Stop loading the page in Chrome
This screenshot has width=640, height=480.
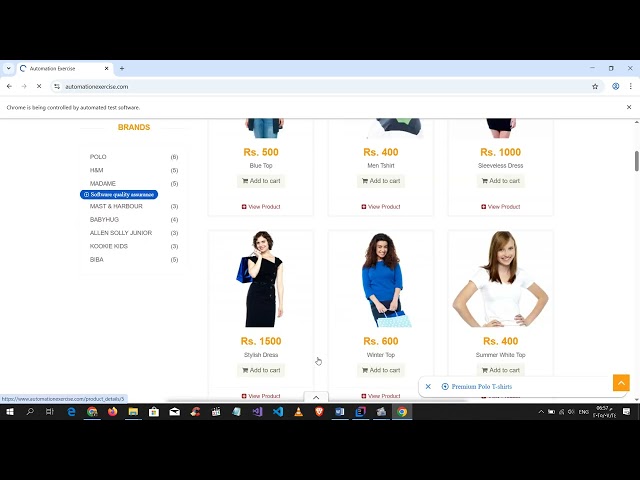(x=39, y=87)
